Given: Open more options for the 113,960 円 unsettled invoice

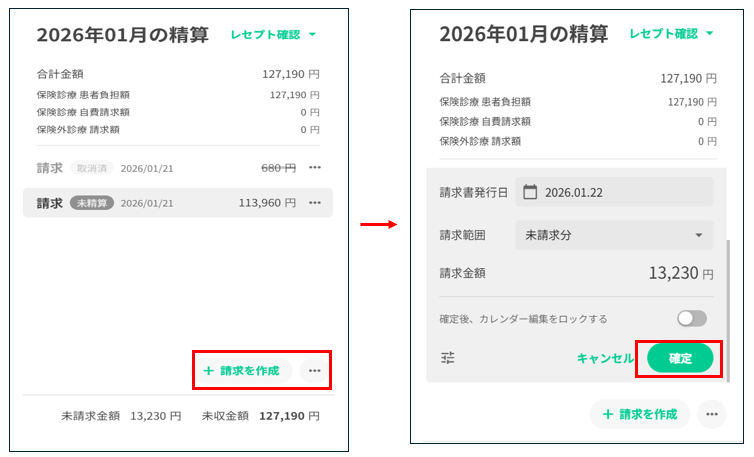Looking at the screenshot, I should coord(315,203).
